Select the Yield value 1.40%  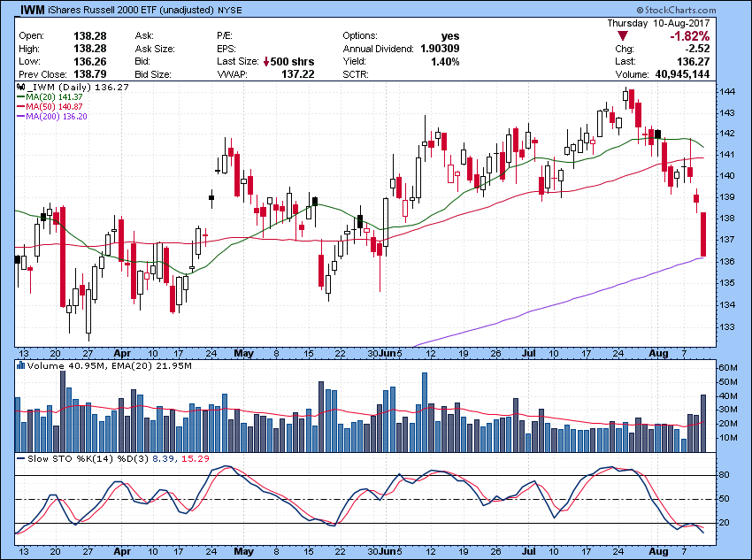point(445,61)
